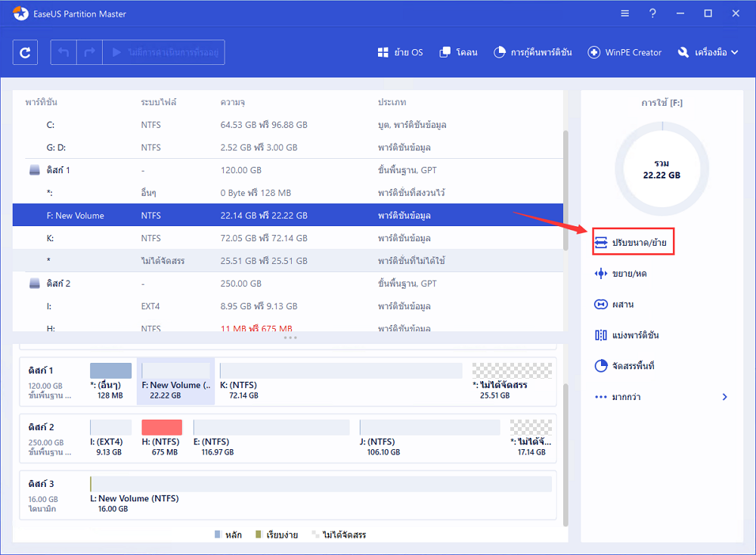The height and width of the screenshot is (555, 756).
Task: Select the C: partition row
Action: click(x=288, y=125)
